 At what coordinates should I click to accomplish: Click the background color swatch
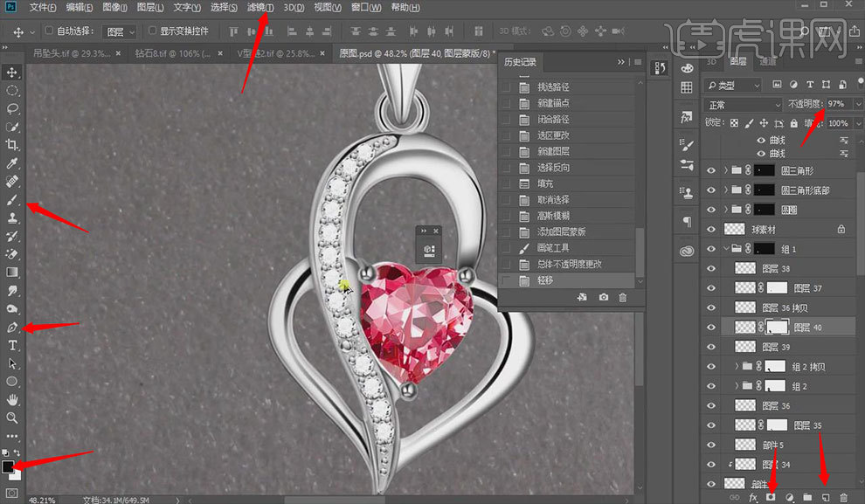(17, 475)
